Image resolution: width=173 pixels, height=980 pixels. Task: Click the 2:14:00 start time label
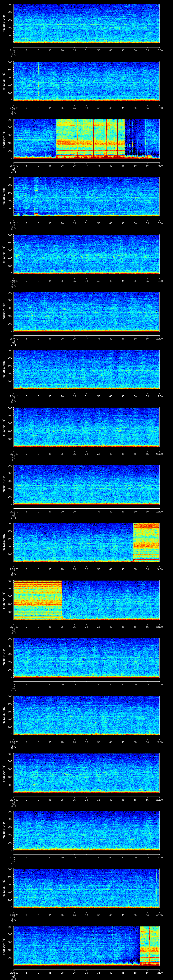pos(13,50)
